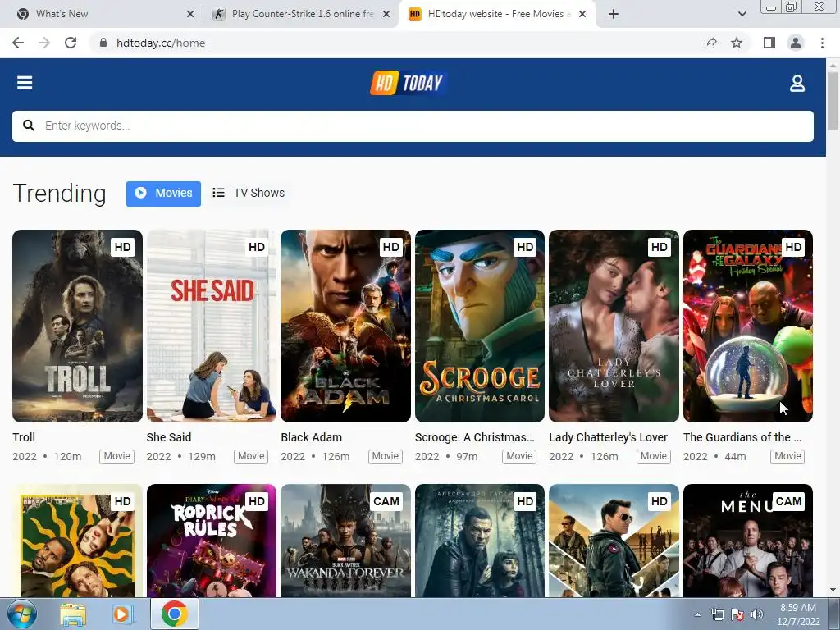840x630 pixels.
Task: Click the Movie tag under Black Adam
Action: [x=386, y=456]
